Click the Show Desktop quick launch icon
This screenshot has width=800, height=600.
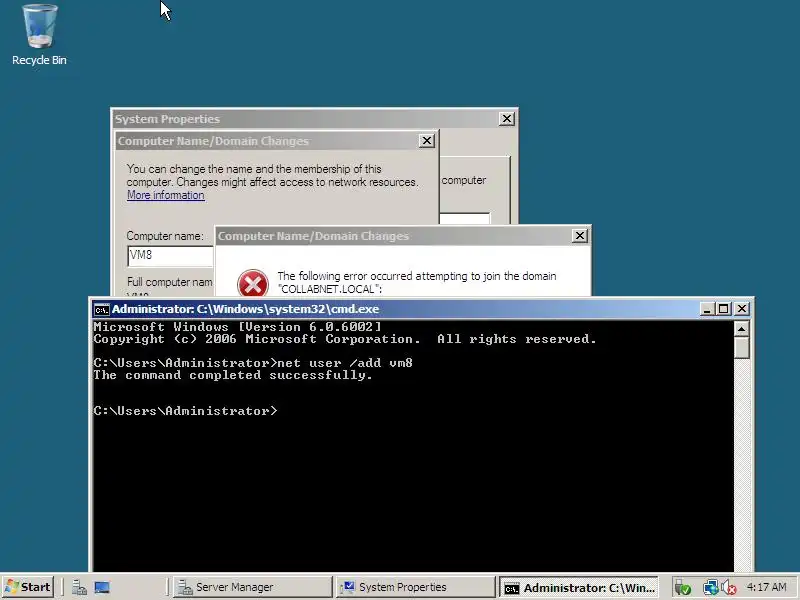point(102,587)
